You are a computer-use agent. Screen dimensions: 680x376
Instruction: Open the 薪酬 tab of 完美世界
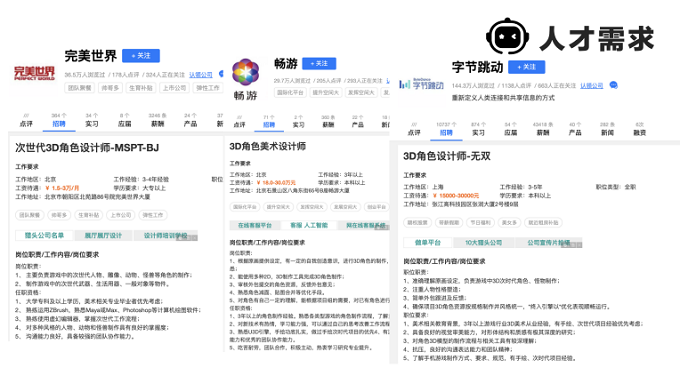(157, 121)
